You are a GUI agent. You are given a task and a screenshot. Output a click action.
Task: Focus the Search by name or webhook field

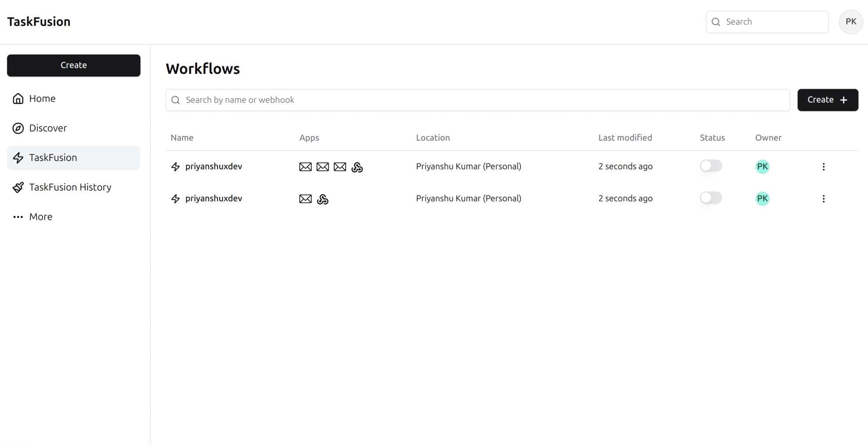pos(477,100)
